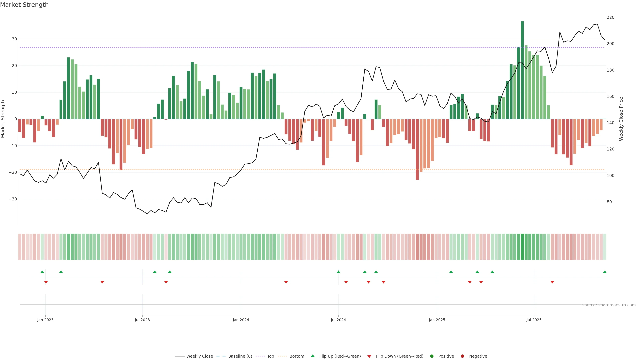This screenshot has width=644, height=362.
Task: Click the source sharemaestro.com text
Action: tap(609, 305)
